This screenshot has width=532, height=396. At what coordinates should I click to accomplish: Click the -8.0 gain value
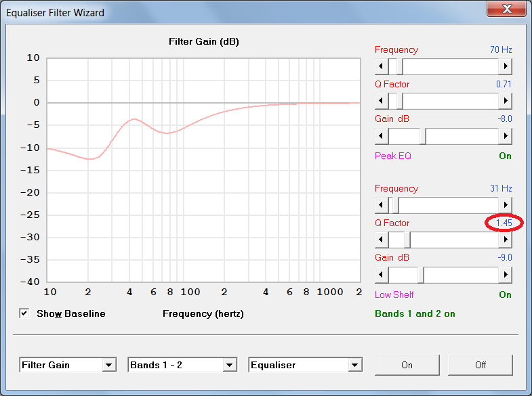coord(504,119)
